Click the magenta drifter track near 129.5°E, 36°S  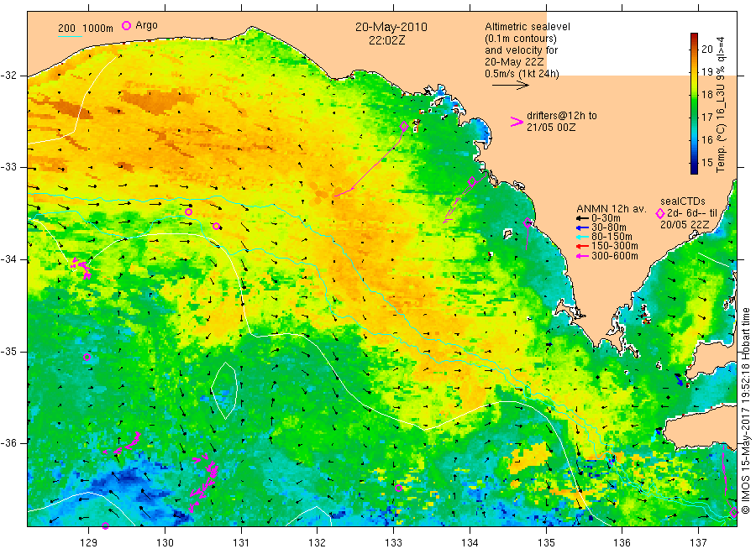point(123,445)
